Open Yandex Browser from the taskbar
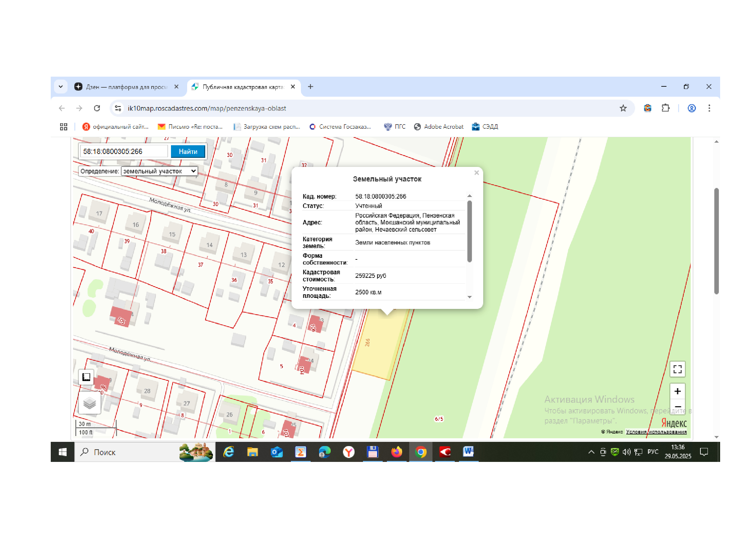The image size is (756, 535). 348,452
